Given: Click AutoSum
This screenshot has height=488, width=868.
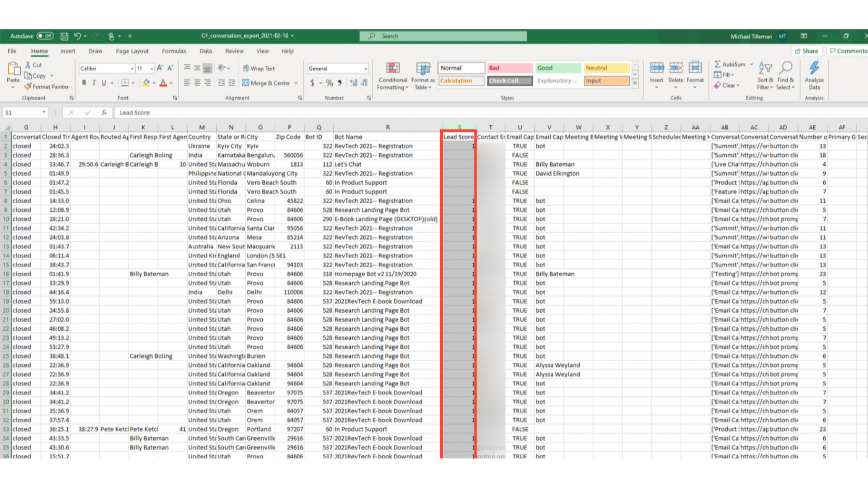Looking at the screenshot, I should [x=730, y=64].
